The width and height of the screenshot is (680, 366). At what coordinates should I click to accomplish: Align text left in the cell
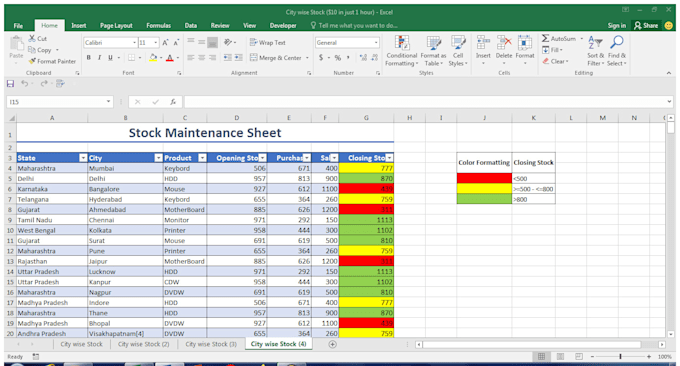click(x=191, y=57)
